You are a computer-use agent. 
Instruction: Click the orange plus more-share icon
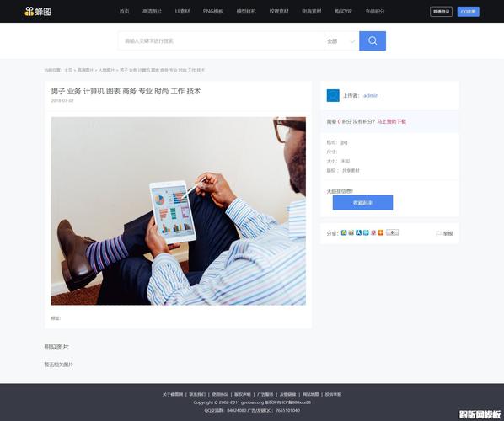pos(381,232)
